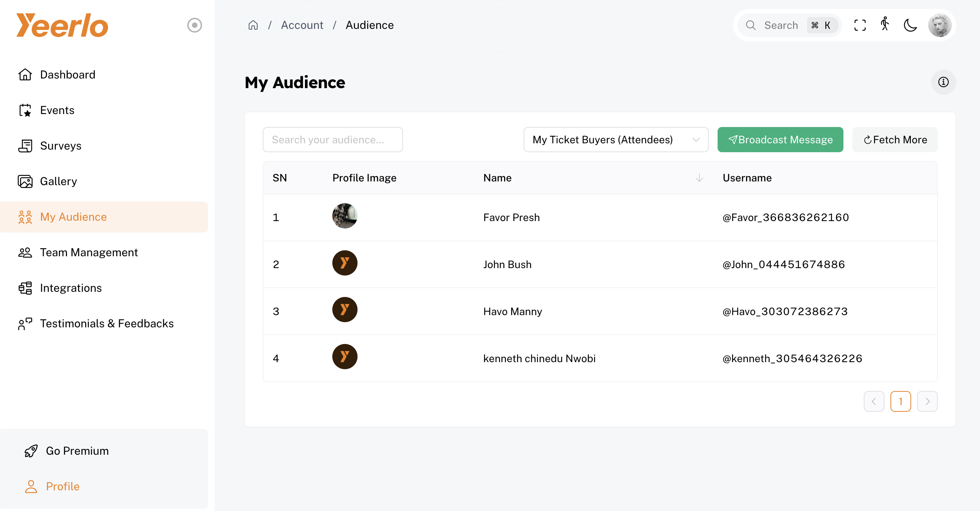The width and height of the screenshot is (980, 511).
Task: Go to previous page chevron
Action: click(874, 401)
